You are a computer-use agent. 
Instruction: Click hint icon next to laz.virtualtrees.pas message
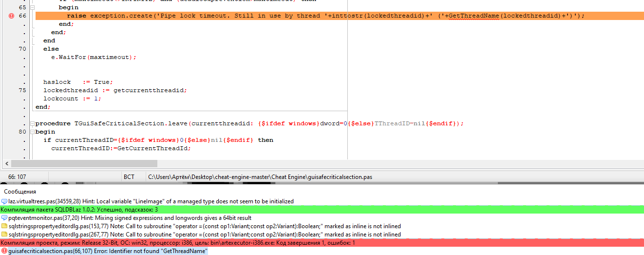(4, 201)
